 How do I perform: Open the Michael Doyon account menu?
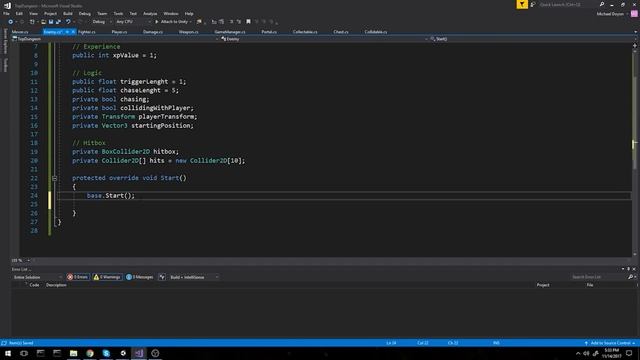612,14
